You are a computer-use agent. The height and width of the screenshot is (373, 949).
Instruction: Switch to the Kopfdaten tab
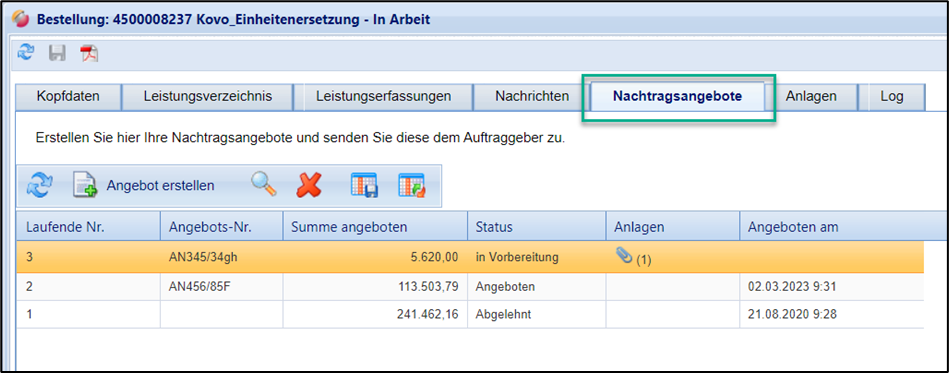click(68, 96)
